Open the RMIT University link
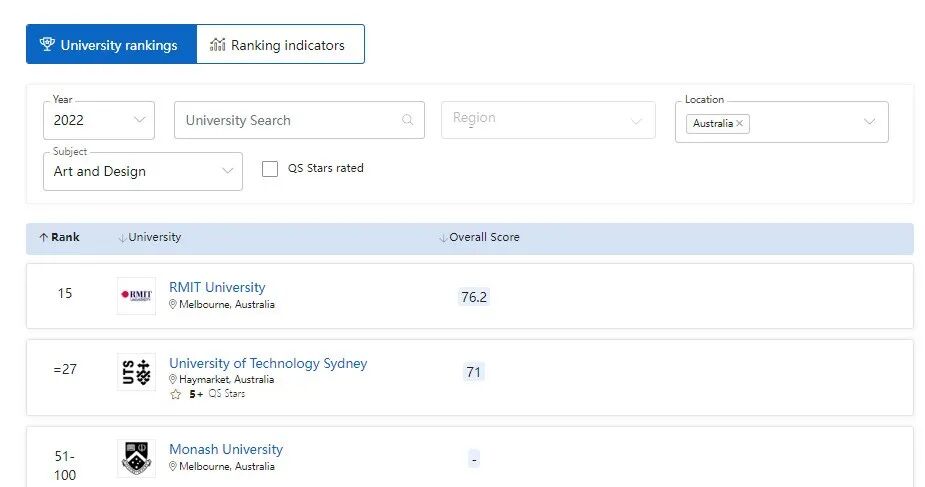Image resolution: width=925 pixels, height=487 pixels. coord(217,288)
